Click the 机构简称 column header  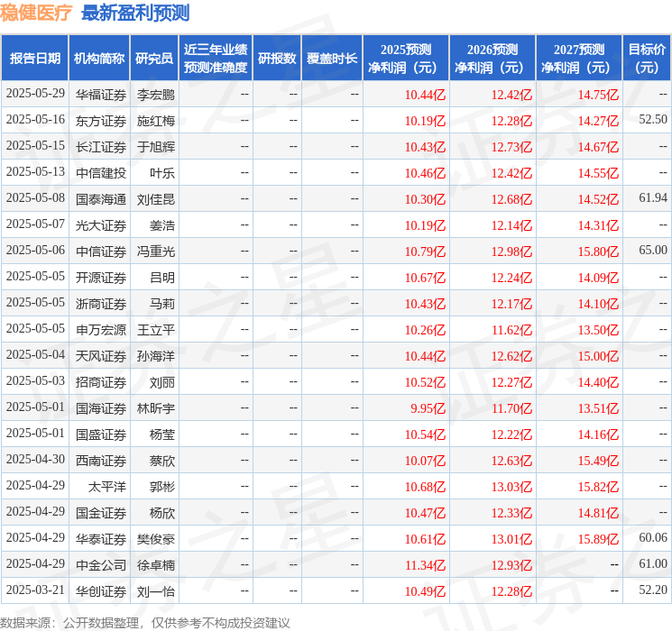(x=99, y=59)
